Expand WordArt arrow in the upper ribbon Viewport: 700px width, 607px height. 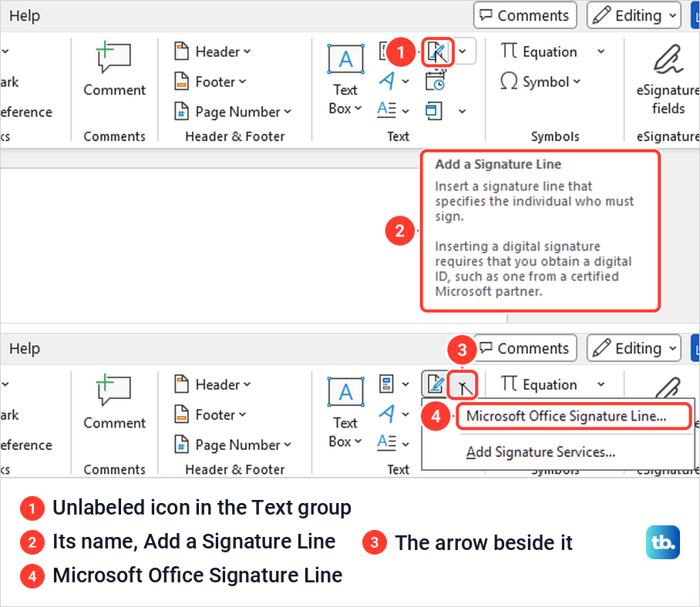(406, 82)
